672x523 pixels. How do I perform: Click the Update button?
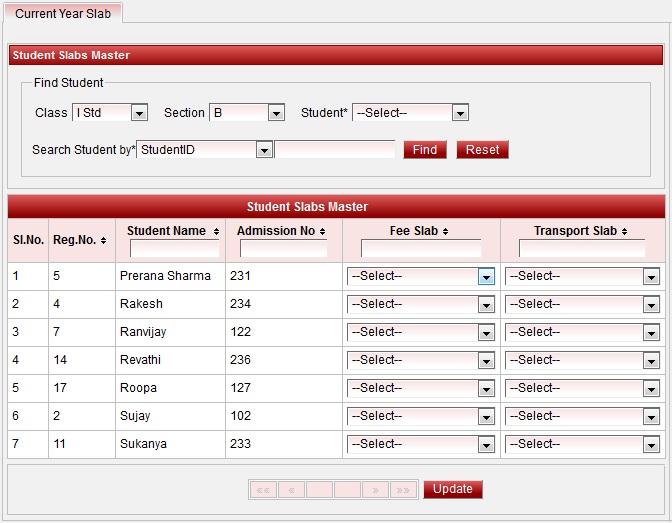[453, 489]
